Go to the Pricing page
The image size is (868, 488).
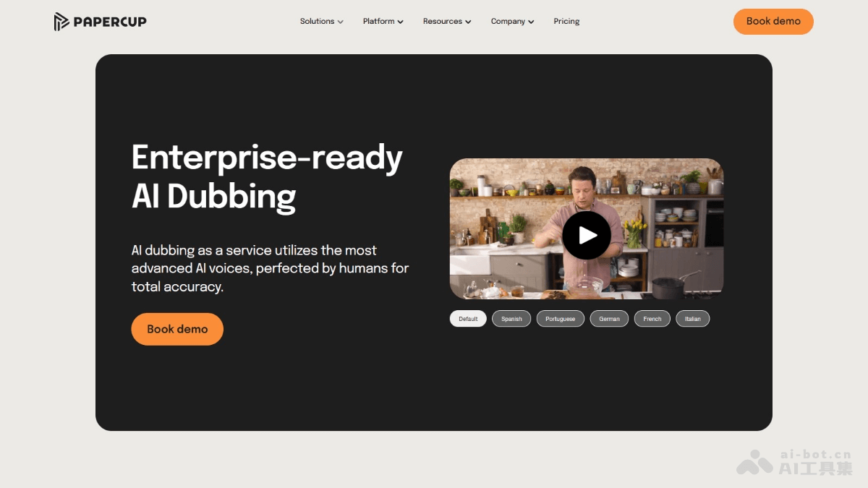point(566,22)
